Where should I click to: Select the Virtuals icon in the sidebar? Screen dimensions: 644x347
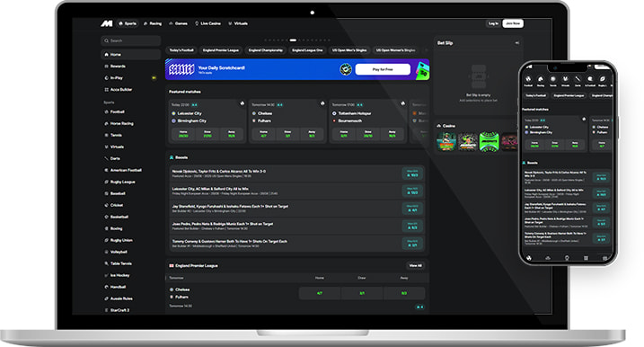[x=106, y=147]
